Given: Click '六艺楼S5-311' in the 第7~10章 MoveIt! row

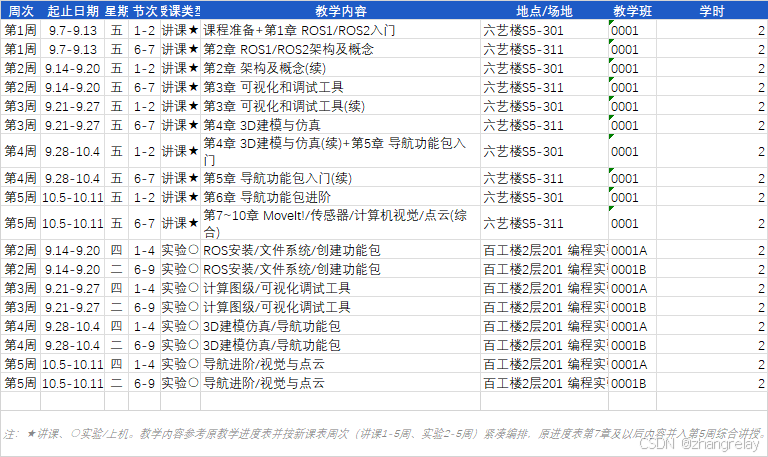Looking at the screenshot, I should click(544, 223).
